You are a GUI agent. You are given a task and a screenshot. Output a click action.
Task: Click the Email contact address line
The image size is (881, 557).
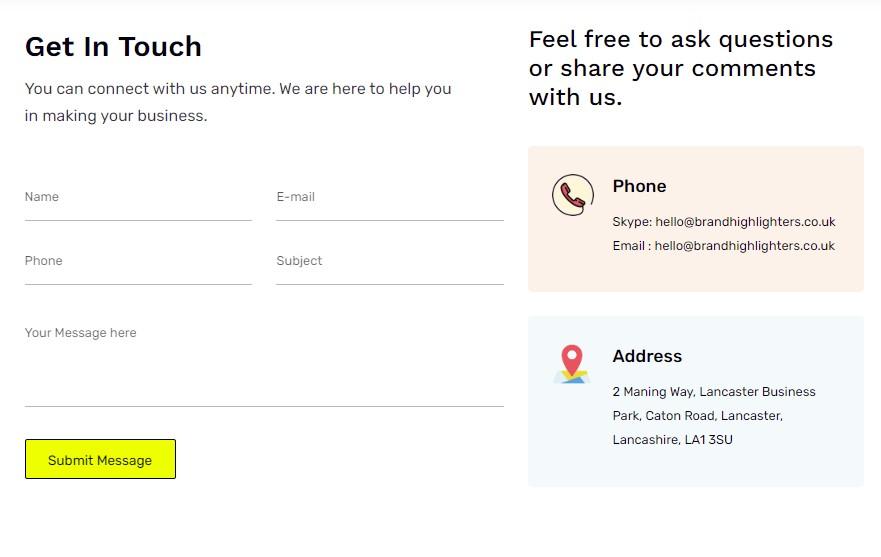723,246
